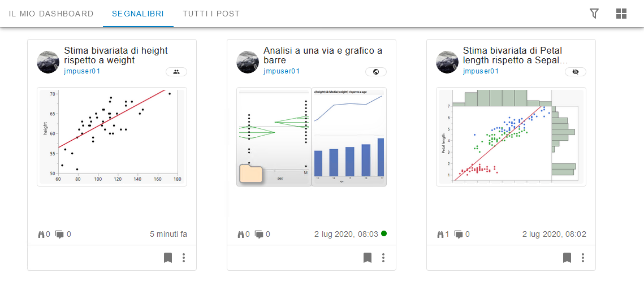Open the Tutti i Post tab

pos(211,14)
